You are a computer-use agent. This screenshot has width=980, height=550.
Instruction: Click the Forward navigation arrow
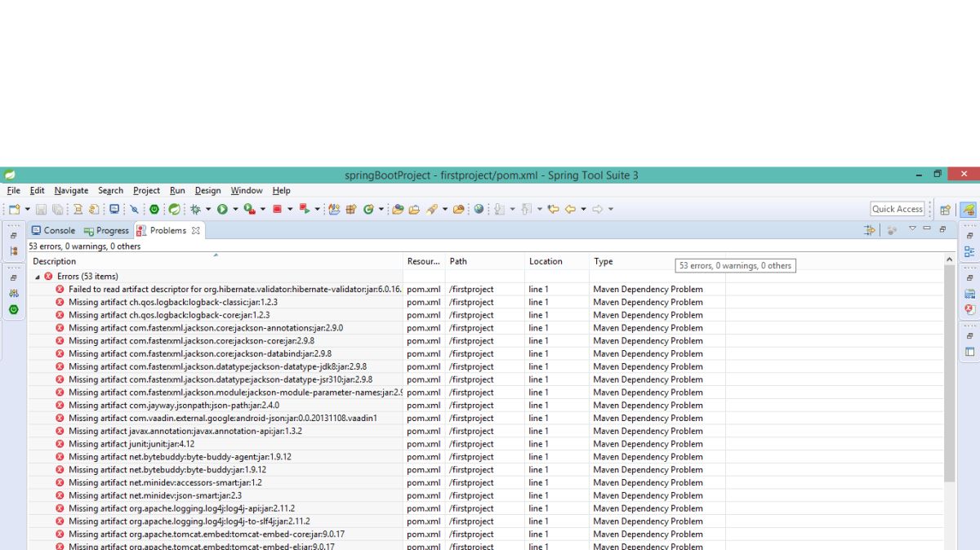(597, 210)
